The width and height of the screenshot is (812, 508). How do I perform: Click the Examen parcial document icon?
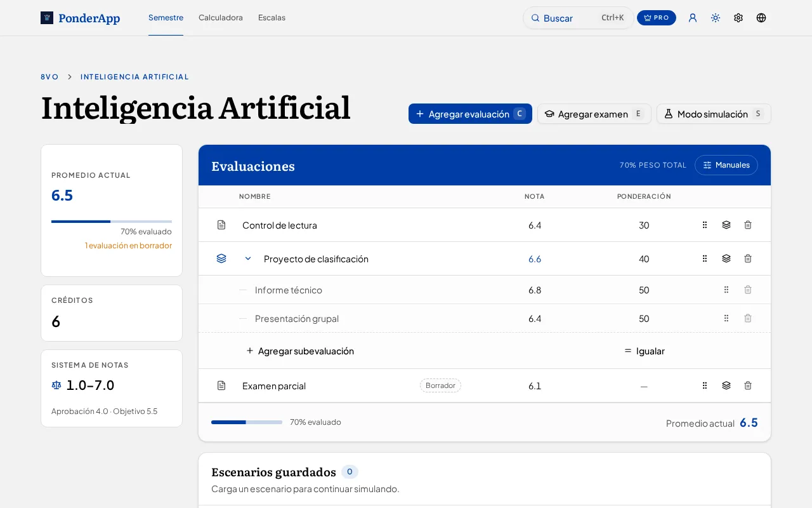coord(221,385)
